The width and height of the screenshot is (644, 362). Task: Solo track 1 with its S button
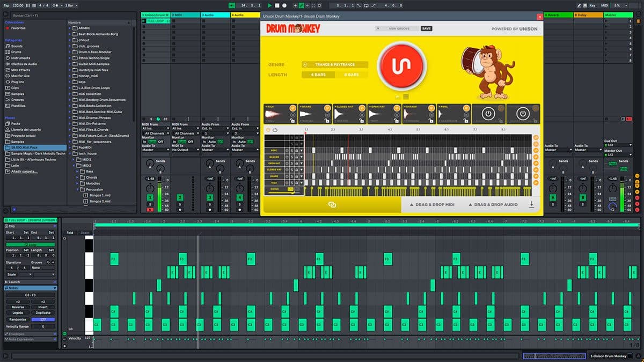[x=151, y=204]
